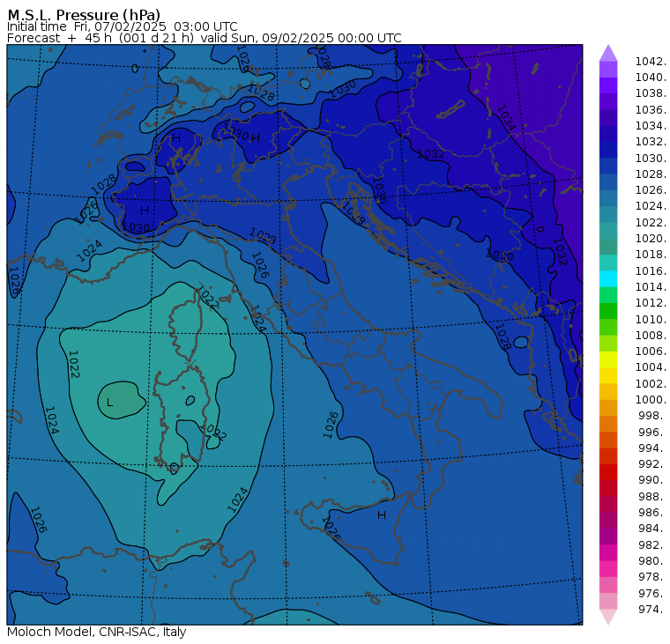Click the H marker right of the 1030 Alpine label
670x644 pixels.
pos(256,138)
